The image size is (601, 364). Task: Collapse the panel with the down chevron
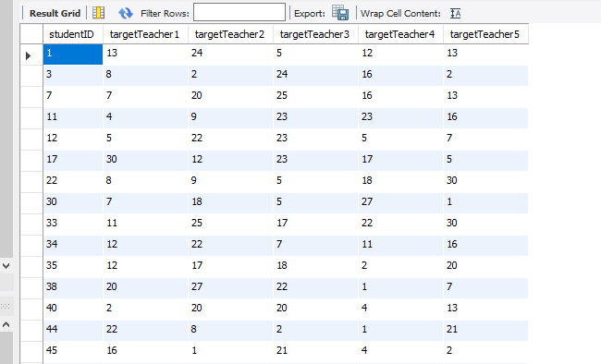pyautogui.click(x=6, y=265)
